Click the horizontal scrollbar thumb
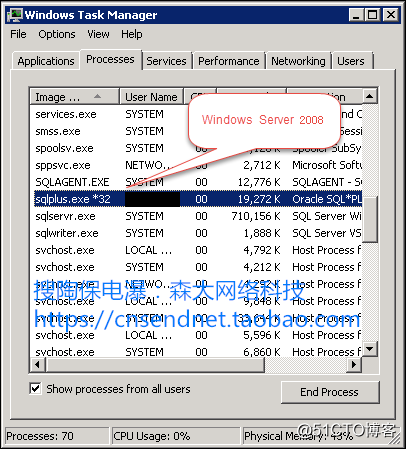406x449 pixels. pos(155,365)
